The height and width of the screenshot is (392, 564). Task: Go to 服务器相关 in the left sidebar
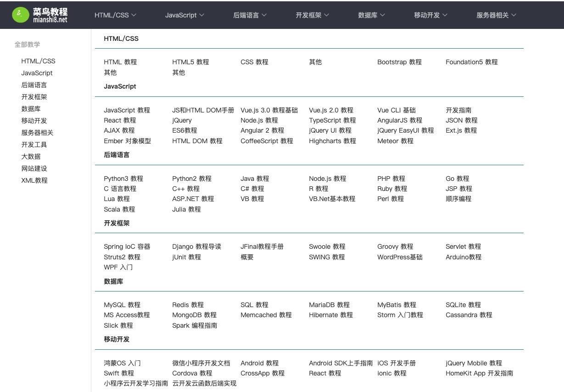[37, 133]
